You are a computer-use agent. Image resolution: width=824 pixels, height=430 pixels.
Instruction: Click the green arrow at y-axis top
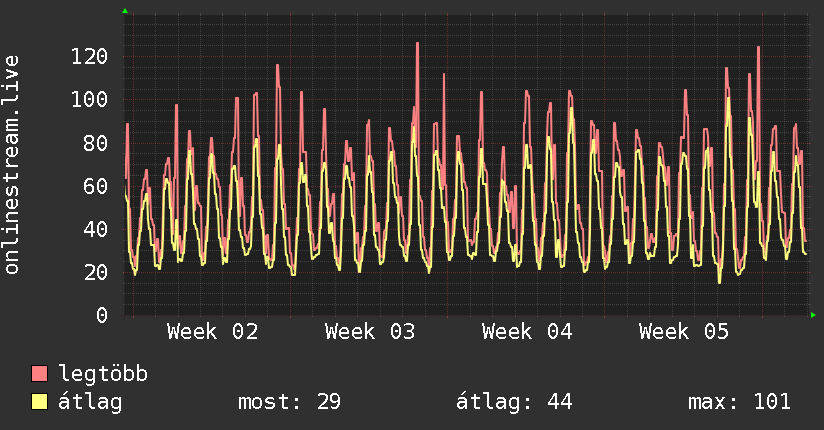[x=125, y=11]
